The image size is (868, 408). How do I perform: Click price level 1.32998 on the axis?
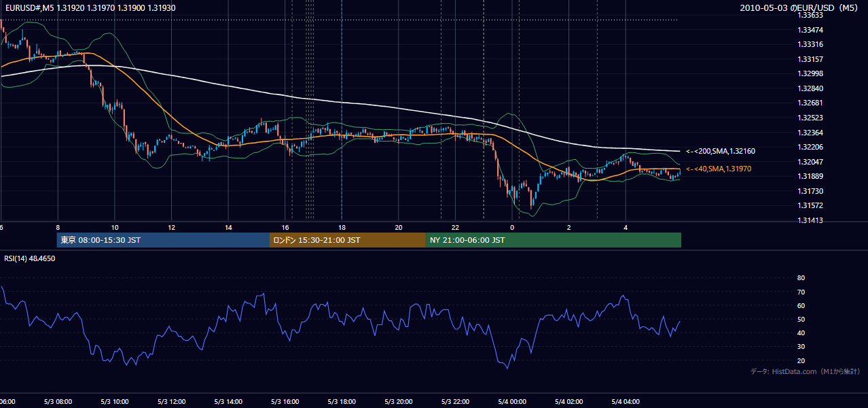(x=810, y=73)
